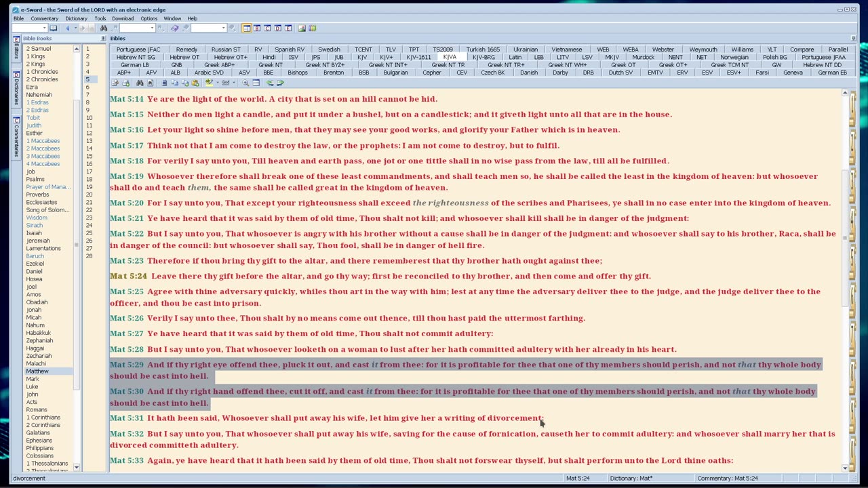The height and width of the screenshot is (488, 868).
Task: Open the God underline dropdown arrow
Action: pyautogui.click(x=234, y=83)
